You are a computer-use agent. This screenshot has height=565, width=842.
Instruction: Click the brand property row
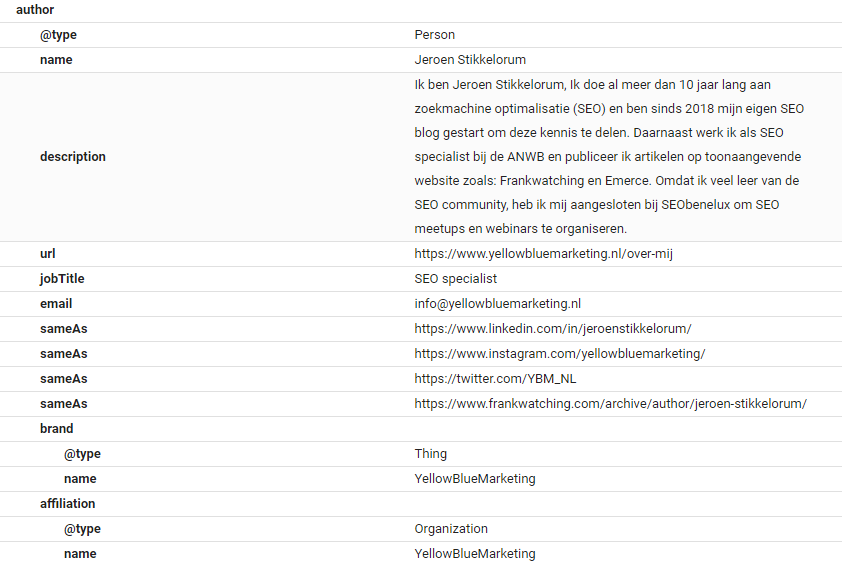click(x=57, y=429)
